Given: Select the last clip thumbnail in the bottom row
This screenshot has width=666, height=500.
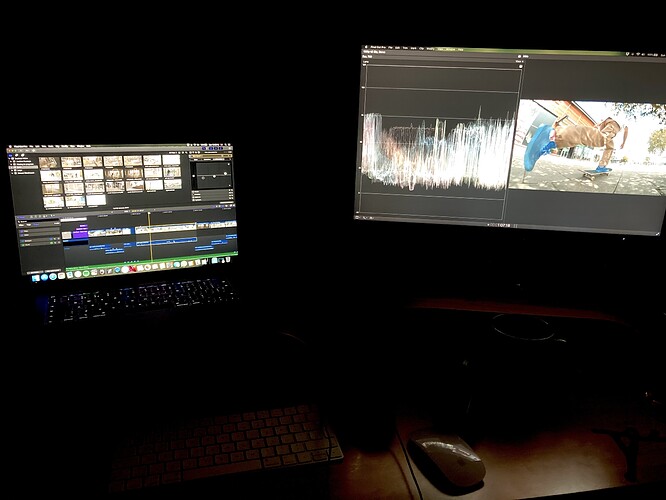Looking at the screenshot, I should (x=97, y=200).
